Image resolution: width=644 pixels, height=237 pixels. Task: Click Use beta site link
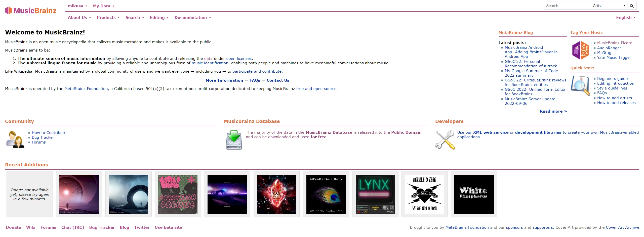pos(168,227)
